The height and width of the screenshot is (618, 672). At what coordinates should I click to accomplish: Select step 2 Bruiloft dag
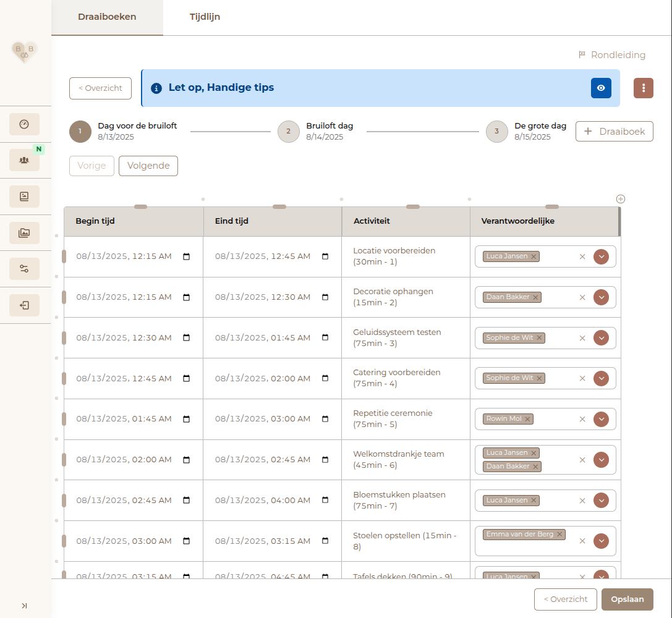click(x=315, y=132)
